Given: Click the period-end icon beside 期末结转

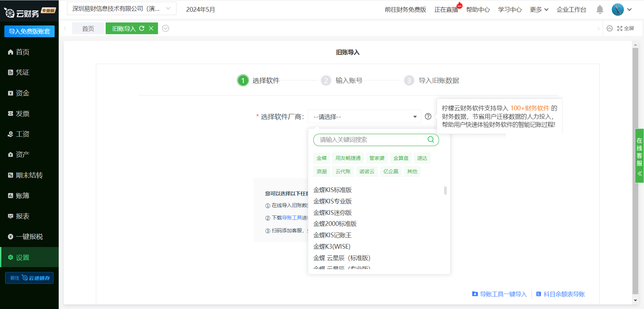Looking at the screenshot, I should coord(10,175).
